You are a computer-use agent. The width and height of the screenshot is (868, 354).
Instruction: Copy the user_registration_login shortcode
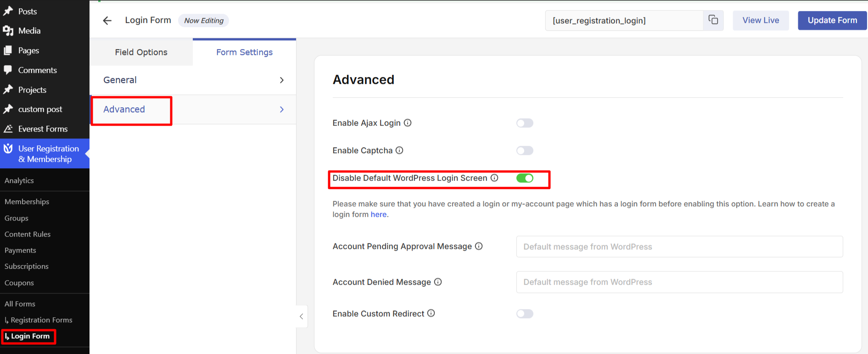tap(713, 20)
